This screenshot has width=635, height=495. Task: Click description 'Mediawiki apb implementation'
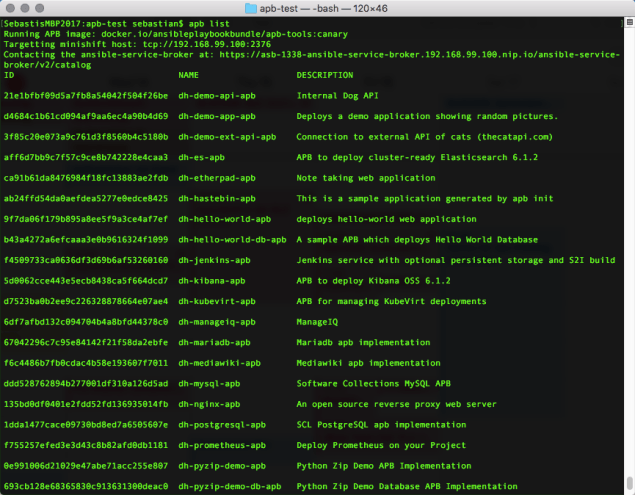click(x=369, y=363)
